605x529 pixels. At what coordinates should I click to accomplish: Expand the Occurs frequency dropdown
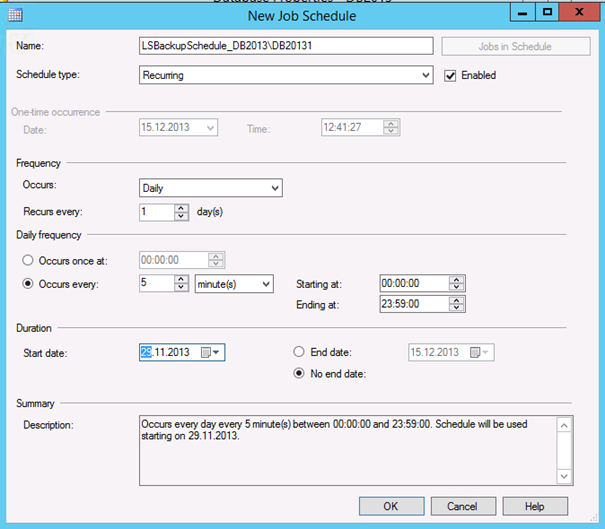275,188
